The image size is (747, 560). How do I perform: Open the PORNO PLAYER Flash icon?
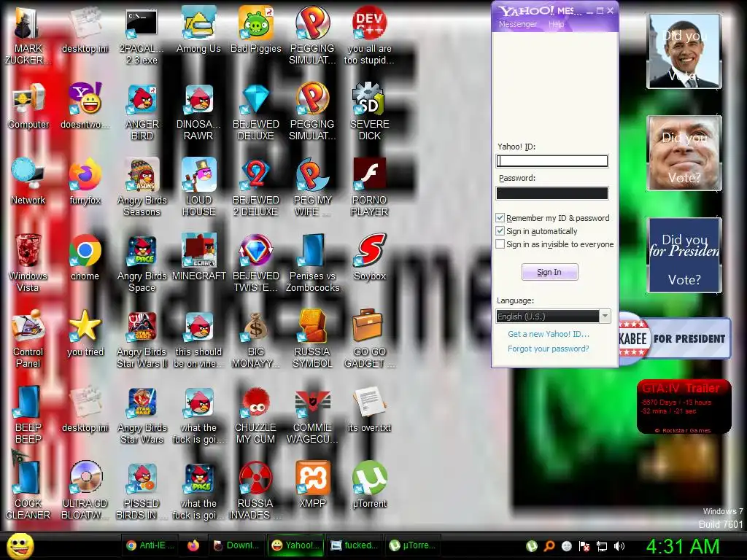[x=370, y=187]
